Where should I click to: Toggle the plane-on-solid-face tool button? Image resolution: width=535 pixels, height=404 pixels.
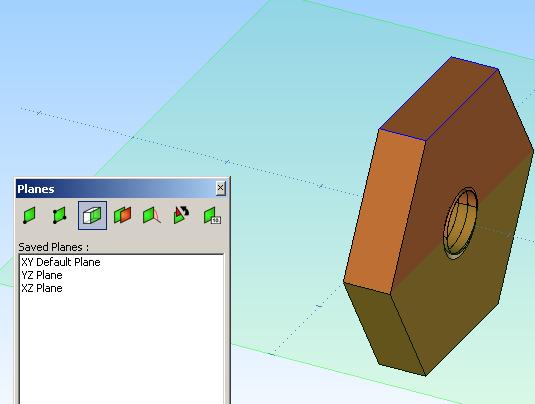(92, 215)
